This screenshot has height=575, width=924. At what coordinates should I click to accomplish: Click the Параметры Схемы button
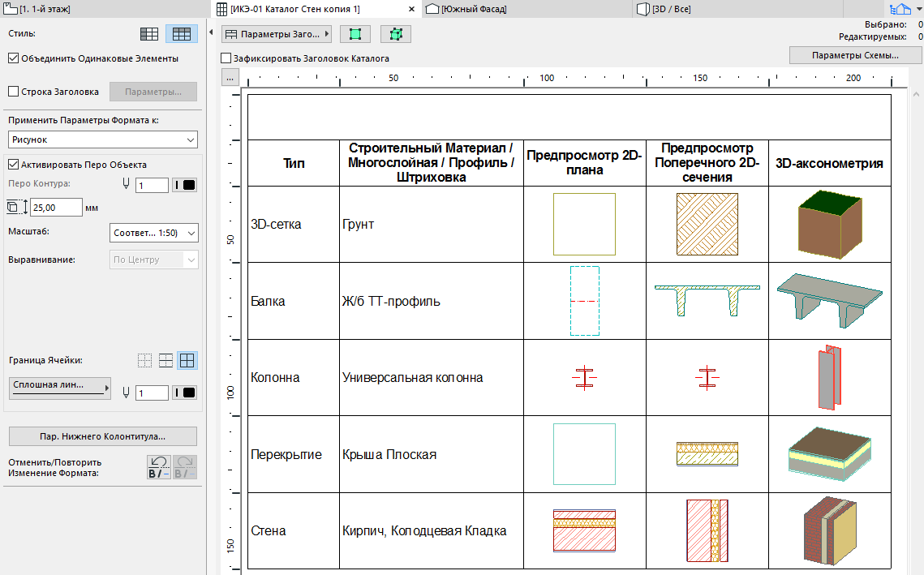pos(855,54)
